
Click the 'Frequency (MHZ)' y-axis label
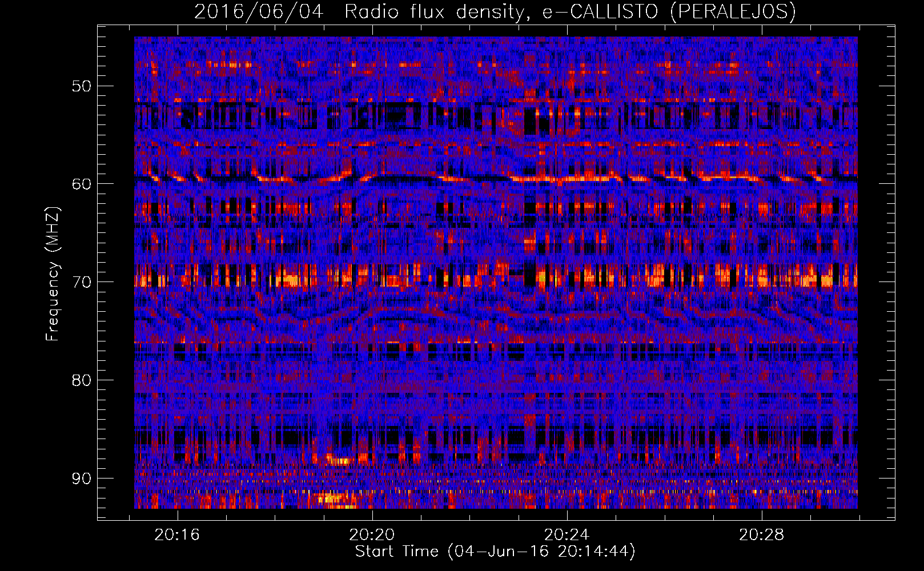tap(53, 274)
